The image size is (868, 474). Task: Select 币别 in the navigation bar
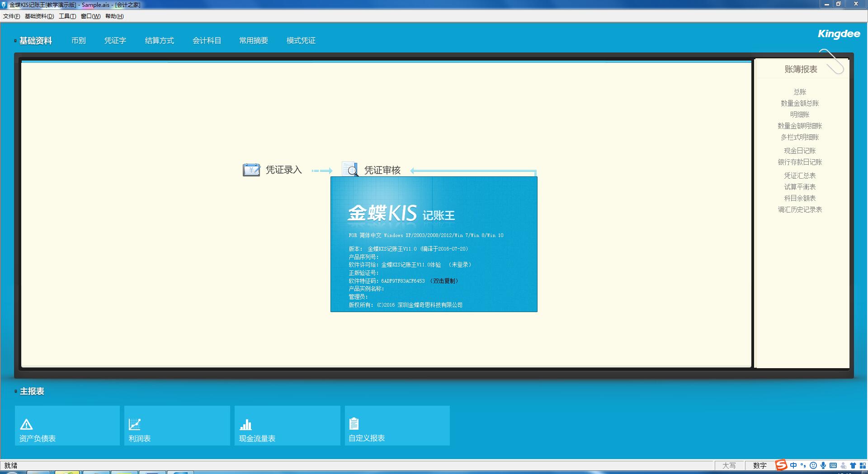[79, 41]
